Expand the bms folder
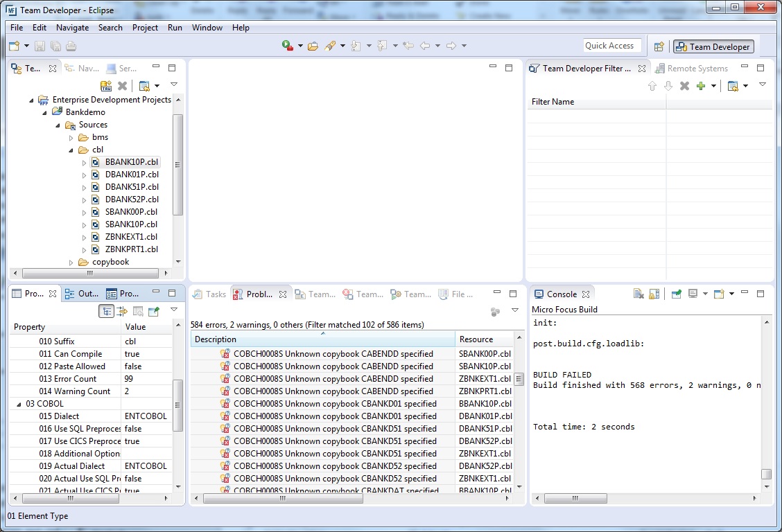782x532 pixels. (71, 137)
